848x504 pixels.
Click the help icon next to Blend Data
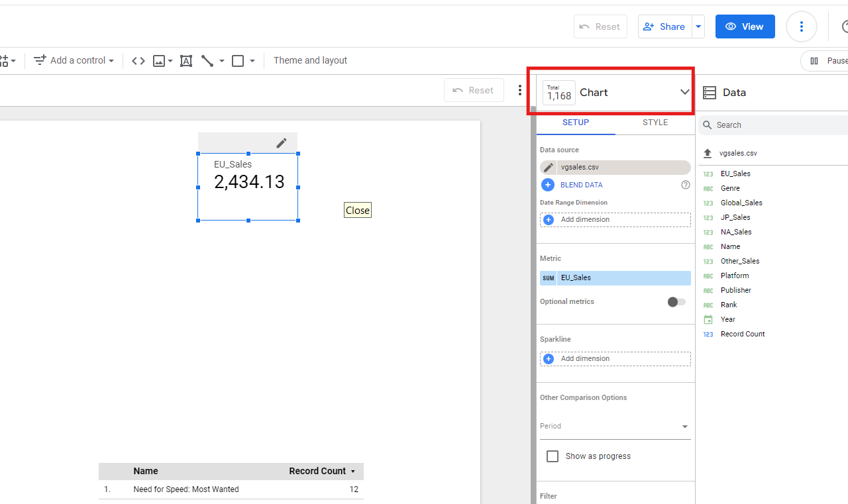tap(686, 185)
